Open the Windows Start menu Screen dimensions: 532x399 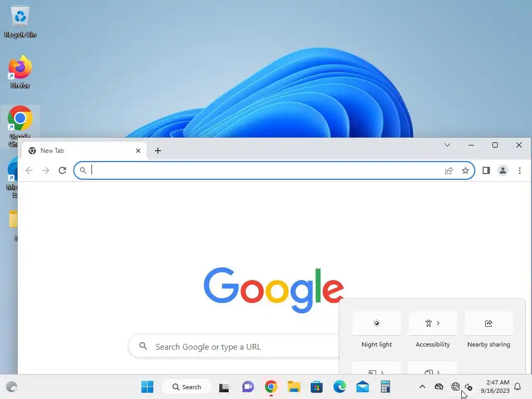pyautogui.click(x=147, y=387)
